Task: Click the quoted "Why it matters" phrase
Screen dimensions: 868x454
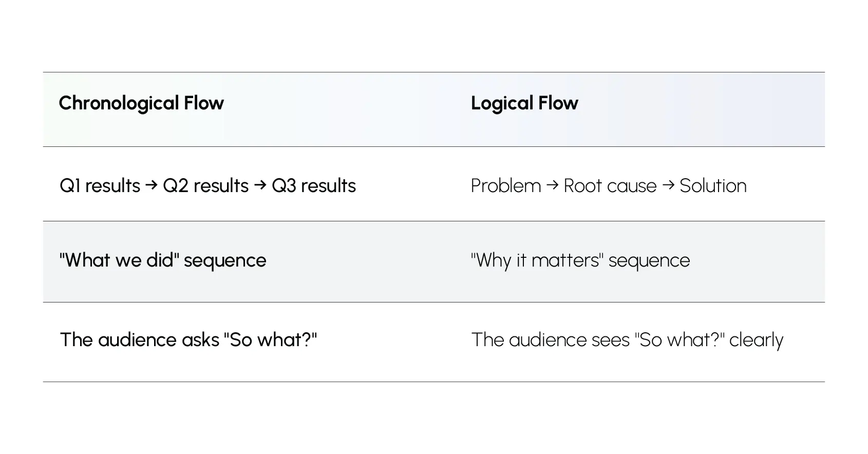Action: tap(537, 260)
